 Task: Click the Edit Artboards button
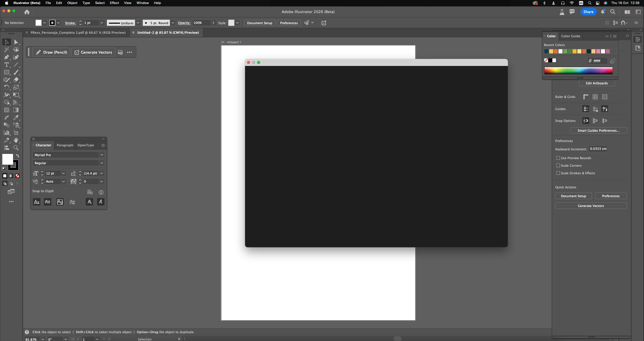point(596,83)
